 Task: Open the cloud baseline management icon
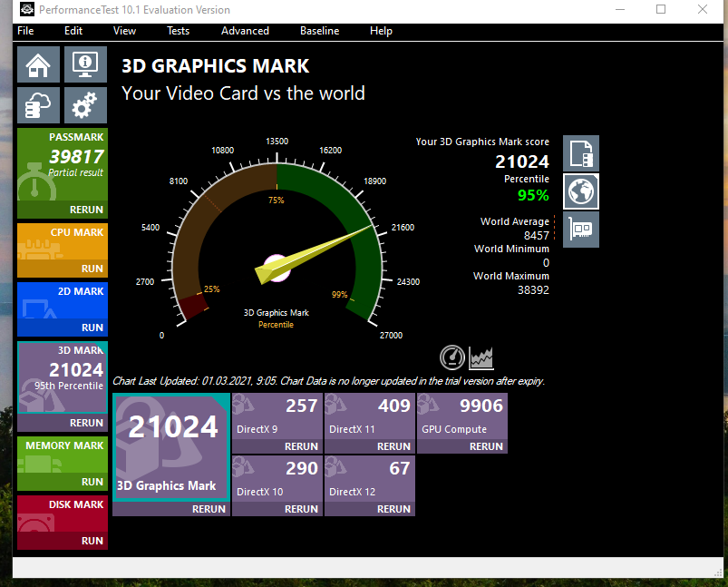[39, 105]
